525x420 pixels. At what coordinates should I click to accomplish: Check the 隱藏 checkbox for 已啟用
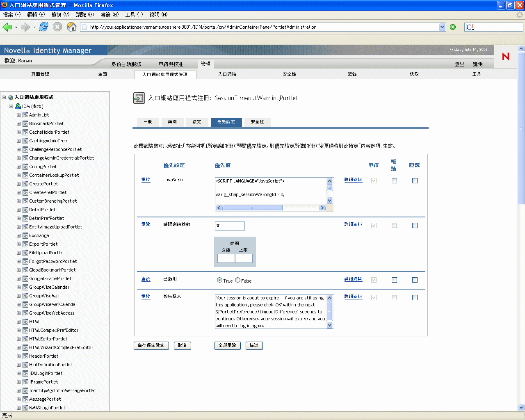pos(415,280)
